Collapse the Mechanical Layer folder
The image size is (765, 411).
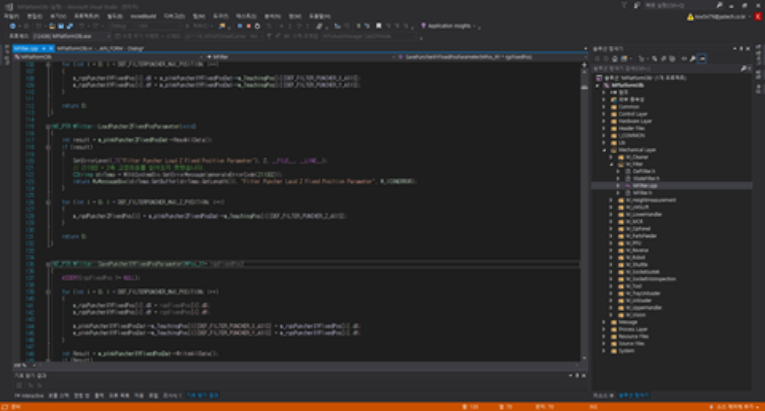click(x=604, y=149)
